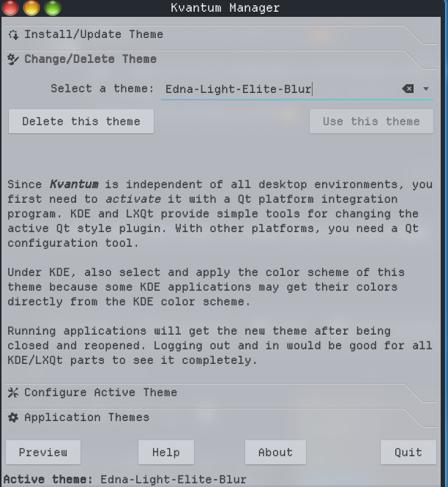The image size is (448, 487).
Task: Click the red window close button
Action: pos(11,8)
